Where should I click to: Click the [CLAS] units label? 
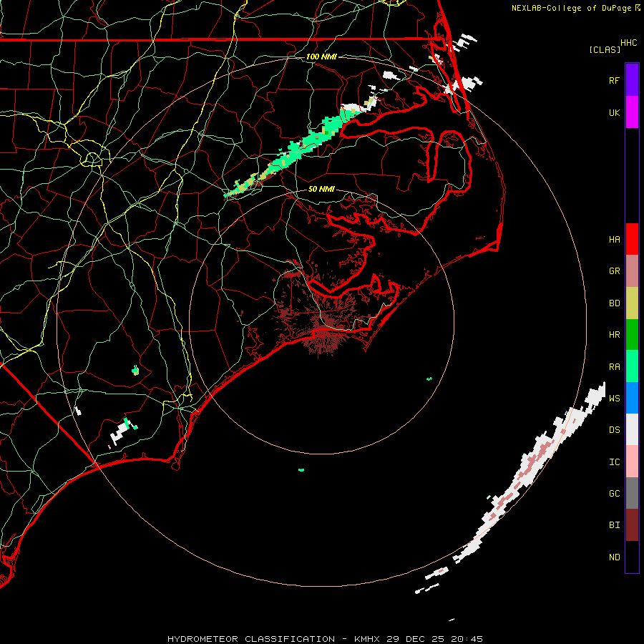(604, 49)
